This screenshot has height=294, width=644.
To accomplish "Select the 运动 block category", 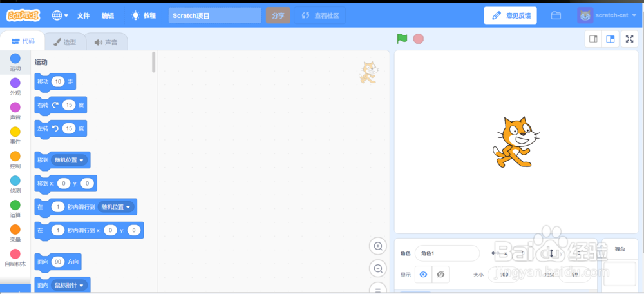I will [x=15, y=62].
